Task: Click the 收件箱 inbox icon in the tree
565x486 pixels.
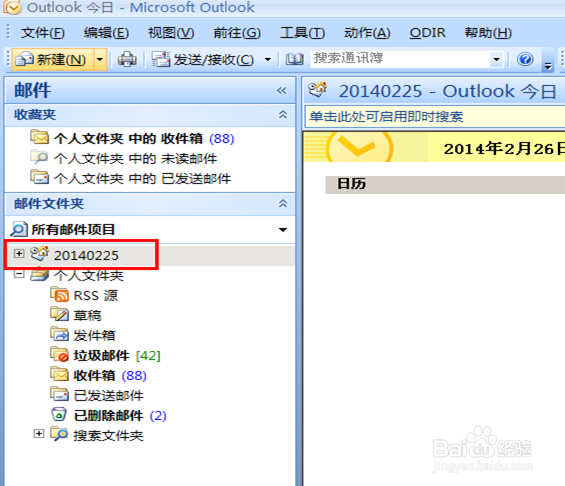Action: pyautogui.click(x=59, y=374)
